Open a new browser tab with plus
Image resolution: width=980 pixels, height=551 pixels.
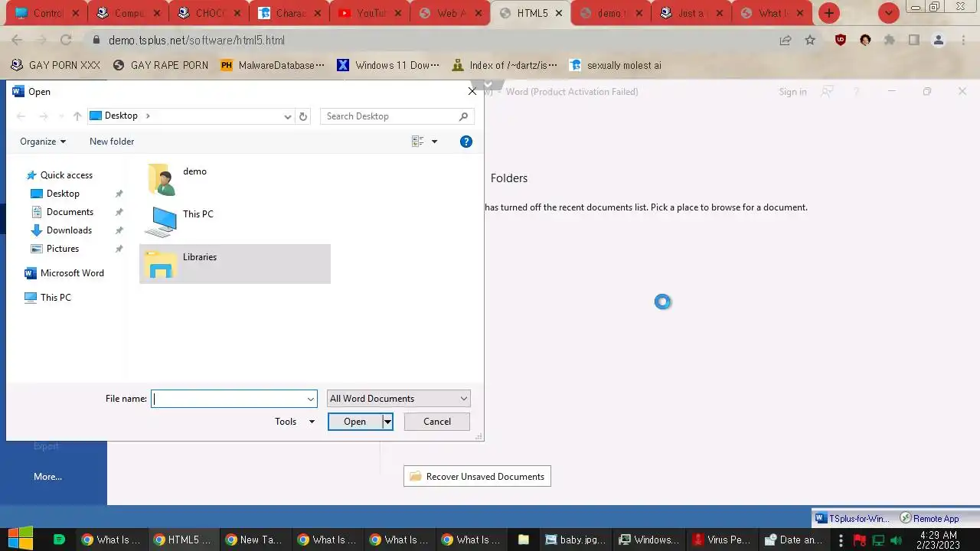(x=828, y=13)
